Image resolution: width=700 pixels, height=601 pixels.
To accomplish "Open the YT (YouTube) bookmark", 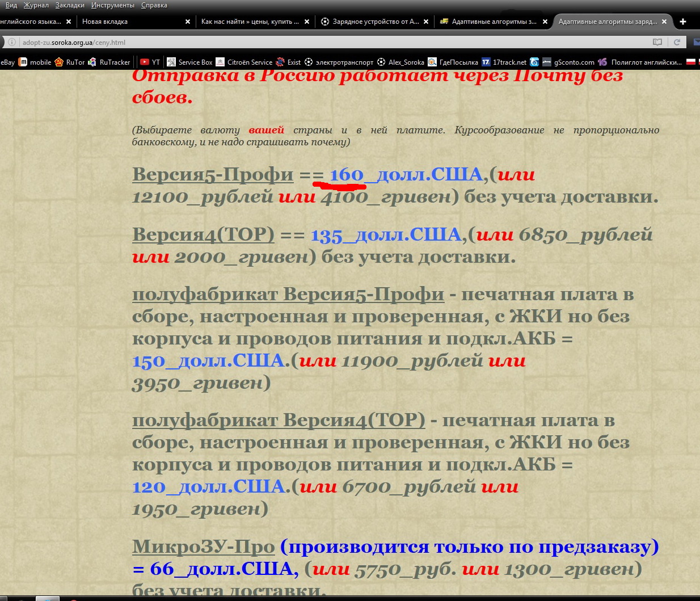I will pyautogui.click(x=150, y=62).
